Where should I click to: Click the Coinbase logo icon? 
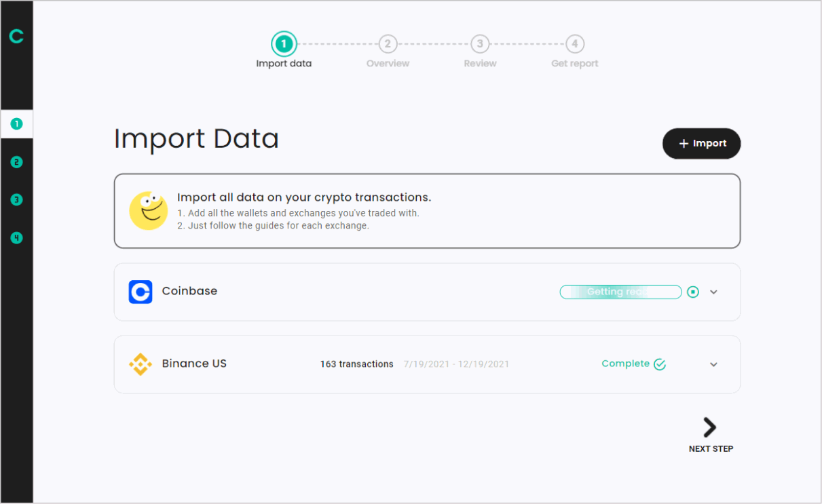(141, 292)
